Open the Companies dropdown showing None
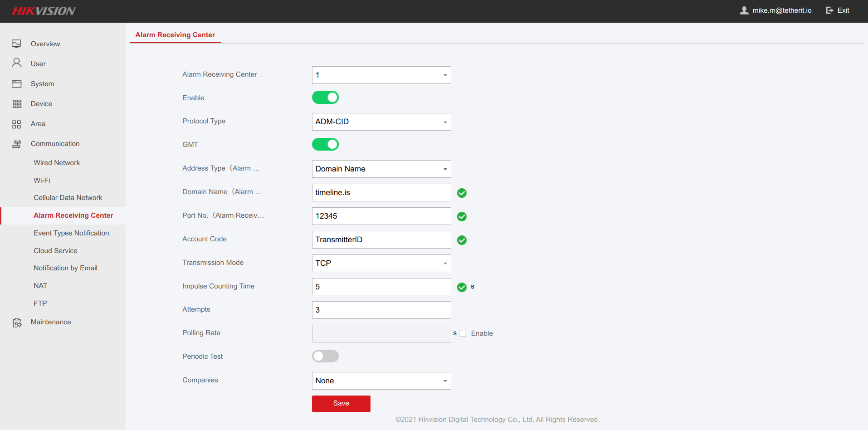The height and width of the screenshot is (430, 868). [x=381, y=381]
